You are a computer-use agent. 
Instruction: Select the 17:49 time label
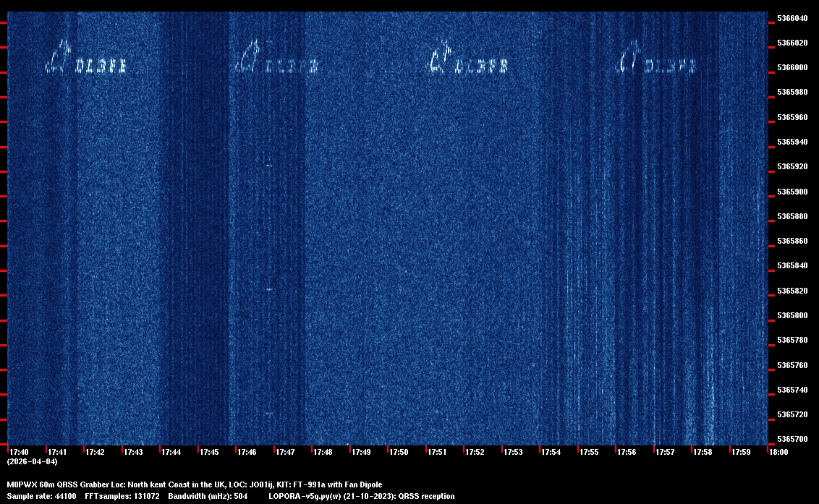(x=361, y=452)
